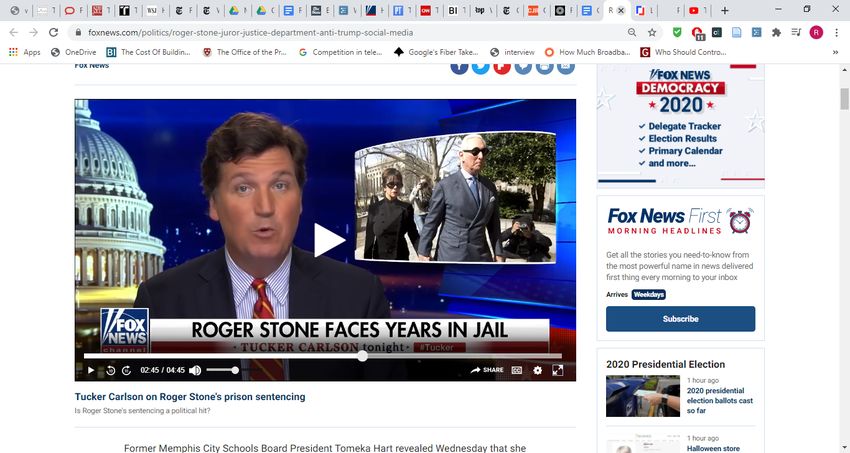Select the Weekdays pill
The image size is (850, 453).
click(x=649, y=294)
